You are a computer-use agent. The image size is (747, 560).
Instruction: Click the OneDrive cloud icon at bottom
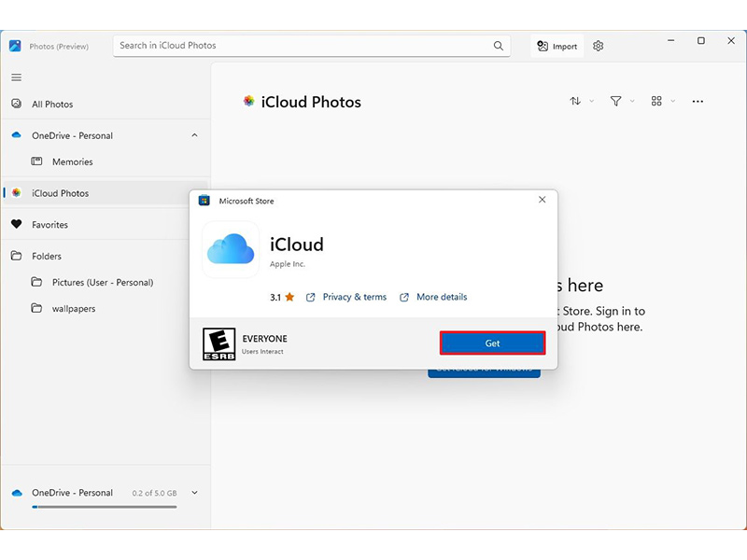[17, 493]
